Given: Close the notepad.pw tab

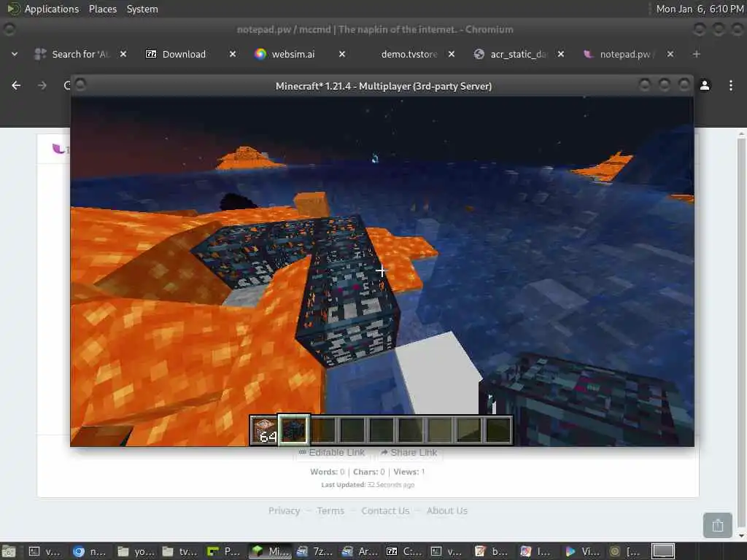Looking at the screenshot, I should [670, 54].
